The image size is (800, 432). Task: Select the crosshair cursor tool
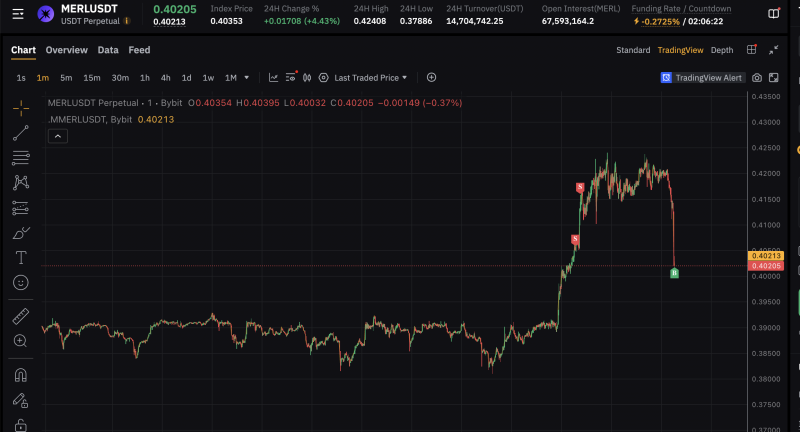coord(20,108)
